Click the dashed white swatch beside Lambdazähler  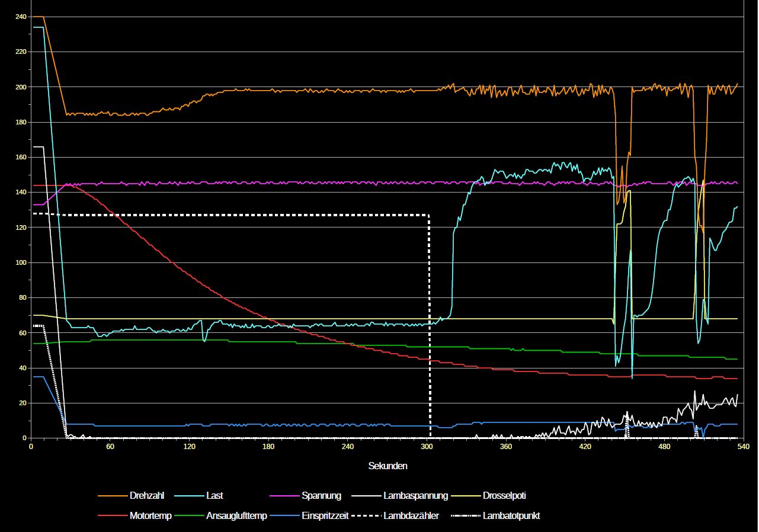tap(366, 516)
